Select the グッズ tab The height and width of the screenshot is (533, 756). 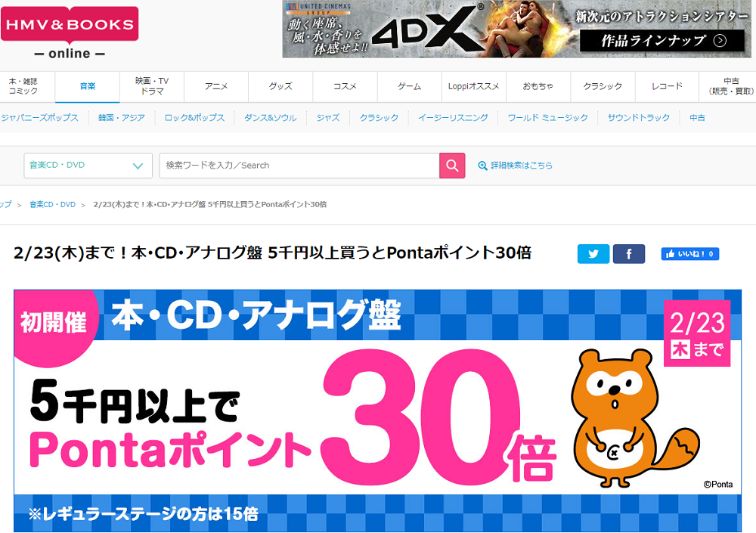[x=280, y=86]
